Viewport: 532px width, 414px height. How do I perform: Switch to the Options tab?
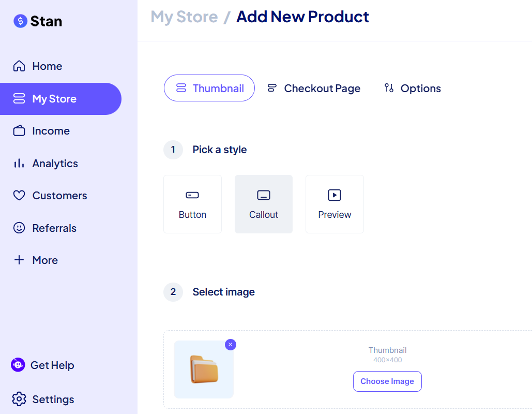(x=413, y=88)
